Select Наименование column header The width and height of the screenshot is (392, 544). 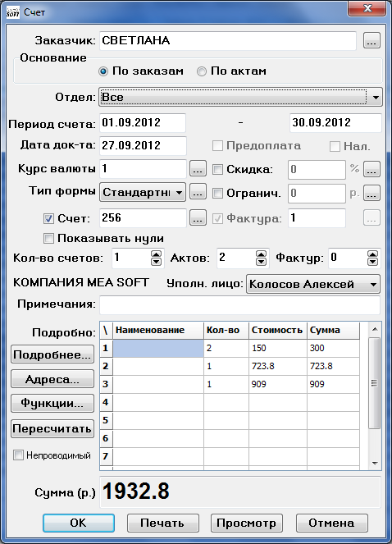[x=158, y=331]
